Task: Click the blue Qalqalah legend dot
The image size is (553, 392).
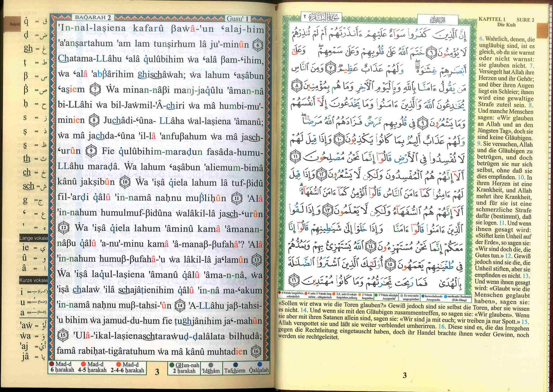Action: tap(260, 364)
